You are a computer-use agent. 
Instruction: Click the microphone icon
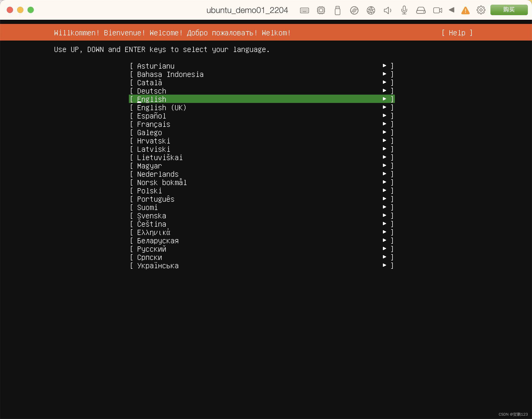tap(404, 10)
